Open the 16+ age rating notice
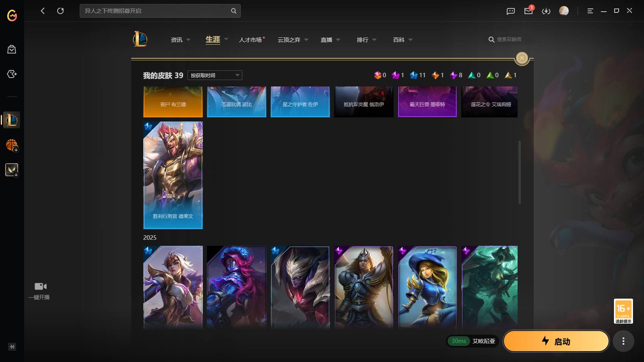 [x=623, y=311]
